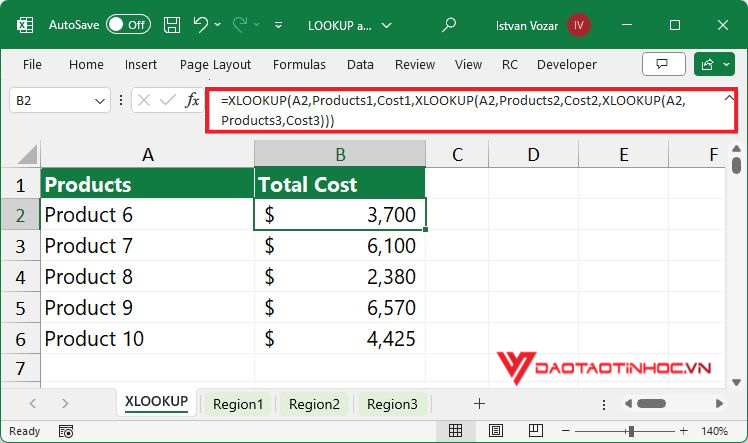Click the vertical scrollbar down arrow

[737, 382]
